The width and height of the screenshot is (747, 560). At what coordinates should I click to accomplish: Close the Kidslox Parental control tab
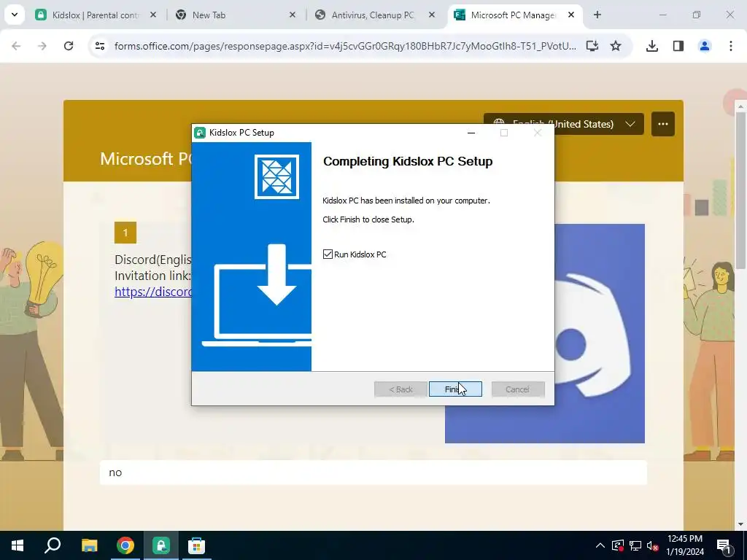(153, 15)
